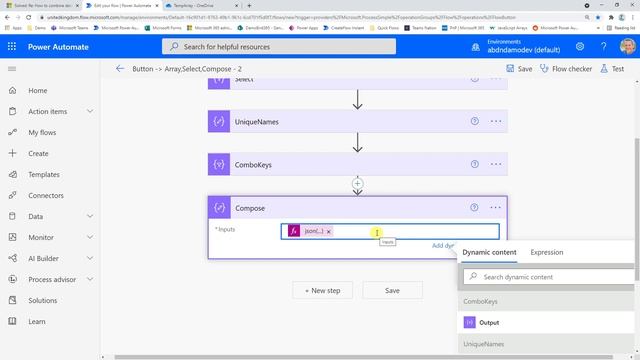Go back using the flow title arrow
The height and width of the screenshot is (360, 640).
coord(120,69)
